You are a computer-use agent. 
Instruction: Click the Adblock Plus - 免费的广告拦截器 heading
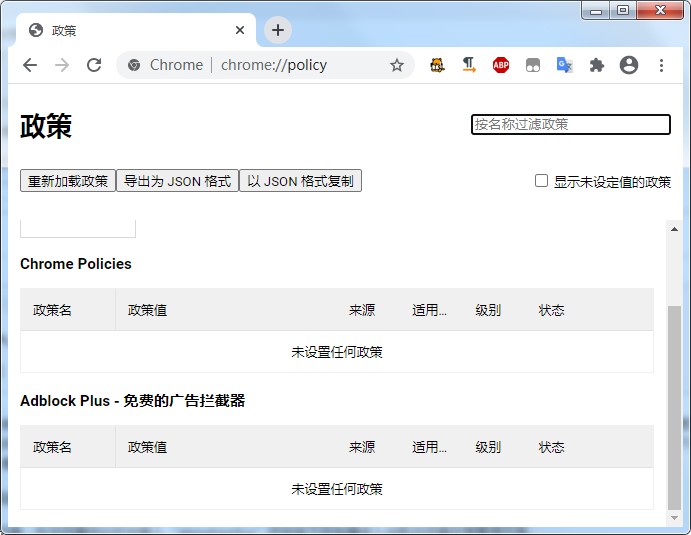(x=133, y=401)
